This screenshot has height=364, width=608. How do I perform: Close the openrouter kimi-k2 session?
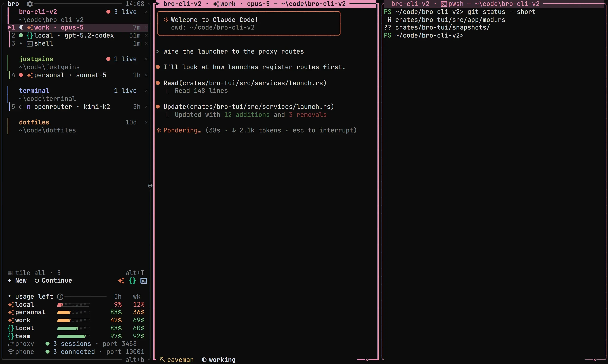coord(146,107)
